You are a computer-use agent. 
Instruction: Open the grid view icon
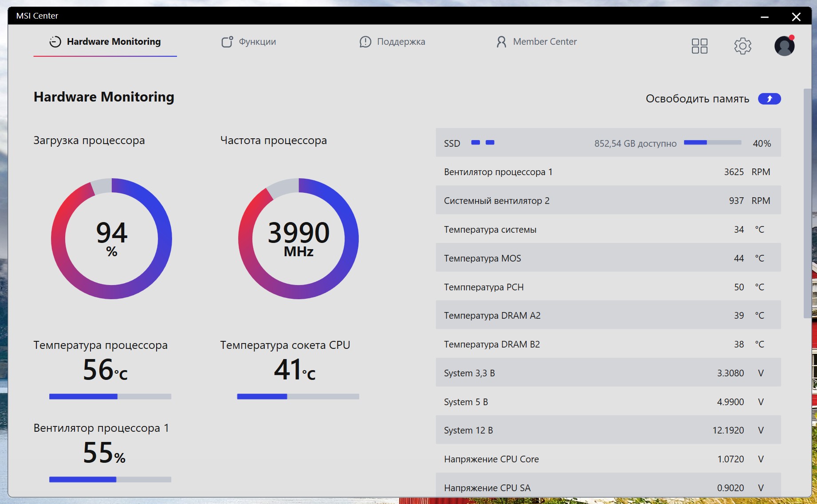coord(699,46)
